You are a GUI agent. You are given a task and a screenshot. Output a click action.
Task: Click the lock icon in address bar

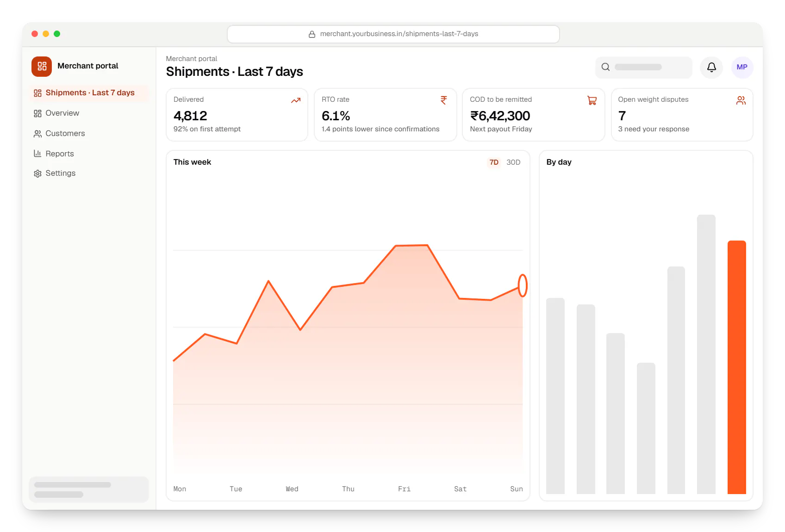point(312,34)
